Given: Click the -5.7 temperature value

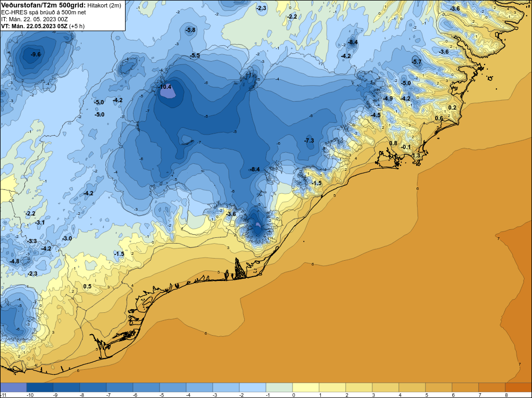Looking at the screenshot, I should pos(417,62).
